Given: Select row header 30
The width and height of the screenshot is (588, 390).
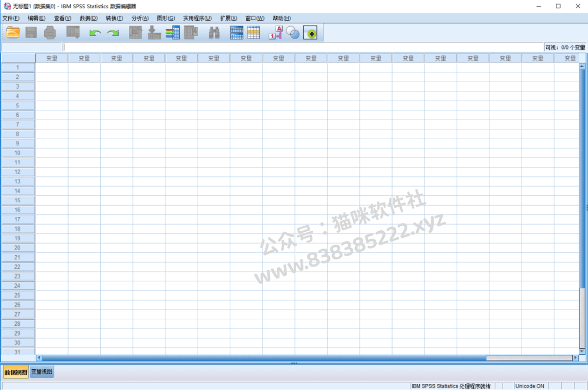Looking at the screenshot, I should [x=17, y=343].
